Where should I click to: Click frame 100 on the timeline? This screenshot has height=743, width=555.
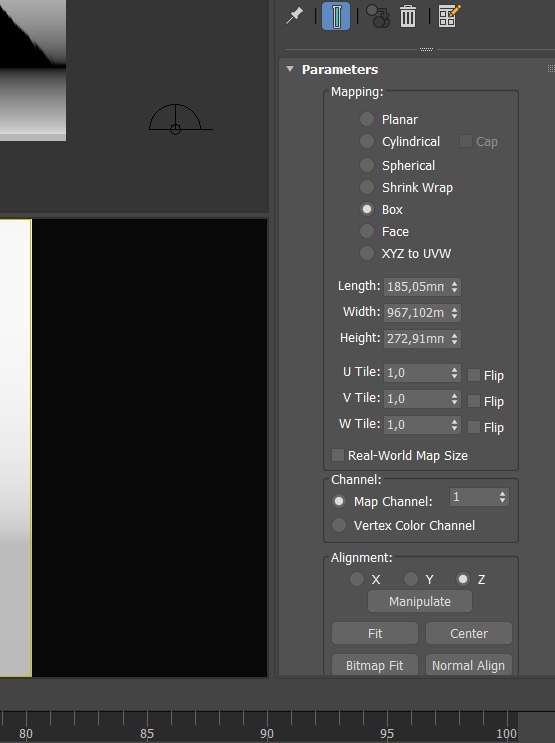[x=506, y=734]
